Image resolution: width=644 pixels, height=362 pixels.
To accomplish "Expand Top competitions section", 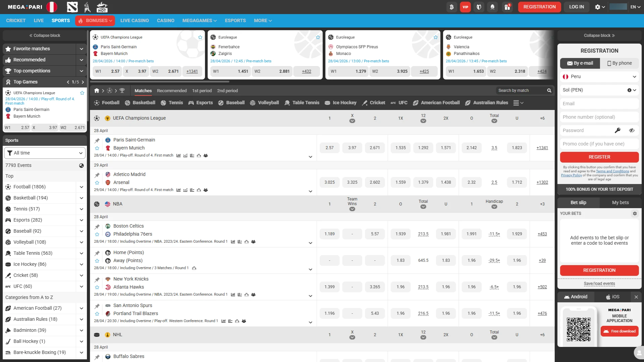I will tap(81, 71).
